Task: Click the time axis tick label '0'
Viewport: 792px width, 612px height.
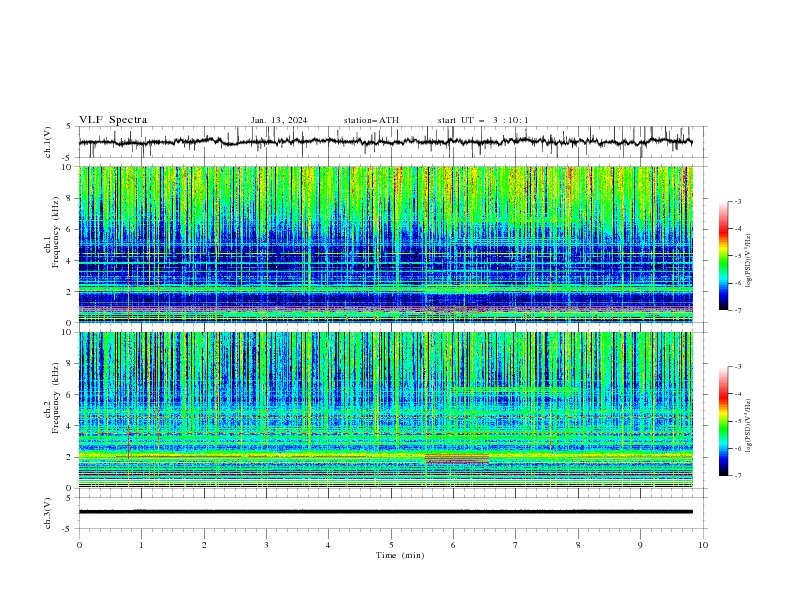Action: [x=79, y=545]
